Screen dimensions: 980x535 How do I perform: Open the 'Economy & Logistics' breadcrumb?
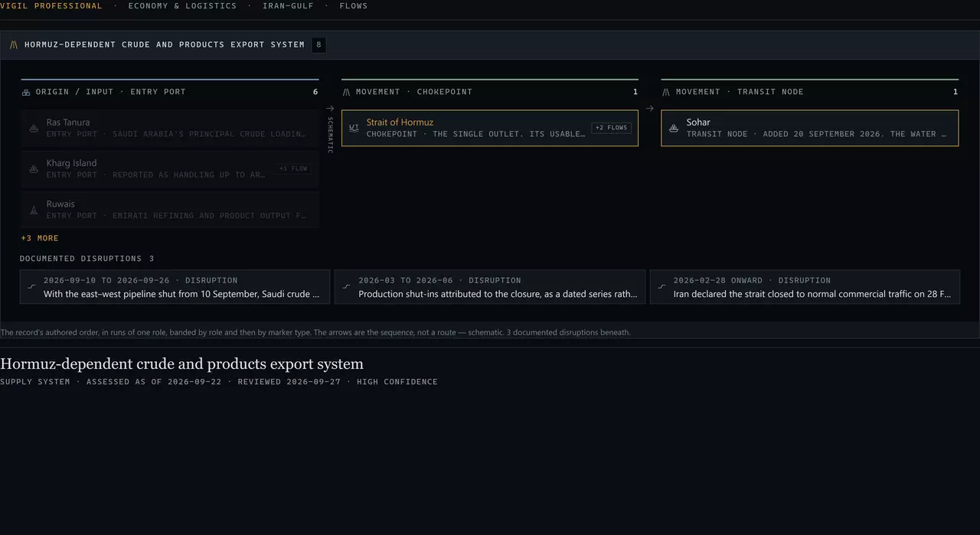pos(182,5)
